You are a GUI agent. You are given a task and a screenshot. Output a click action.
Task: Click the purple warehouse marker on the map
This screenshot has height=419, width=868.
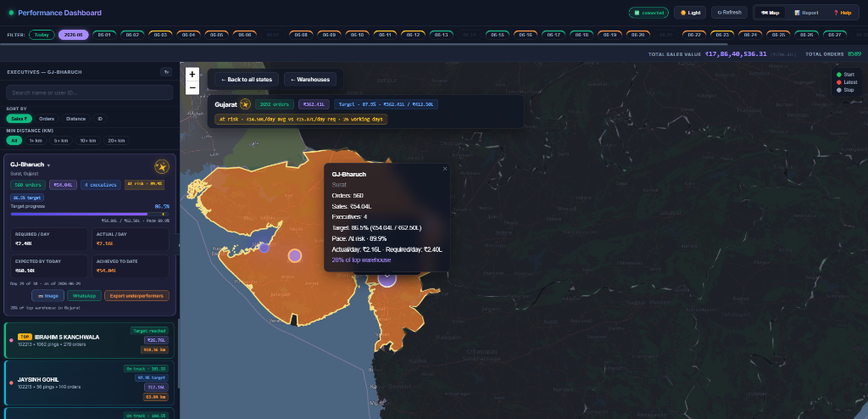click(x=387, y=278)
